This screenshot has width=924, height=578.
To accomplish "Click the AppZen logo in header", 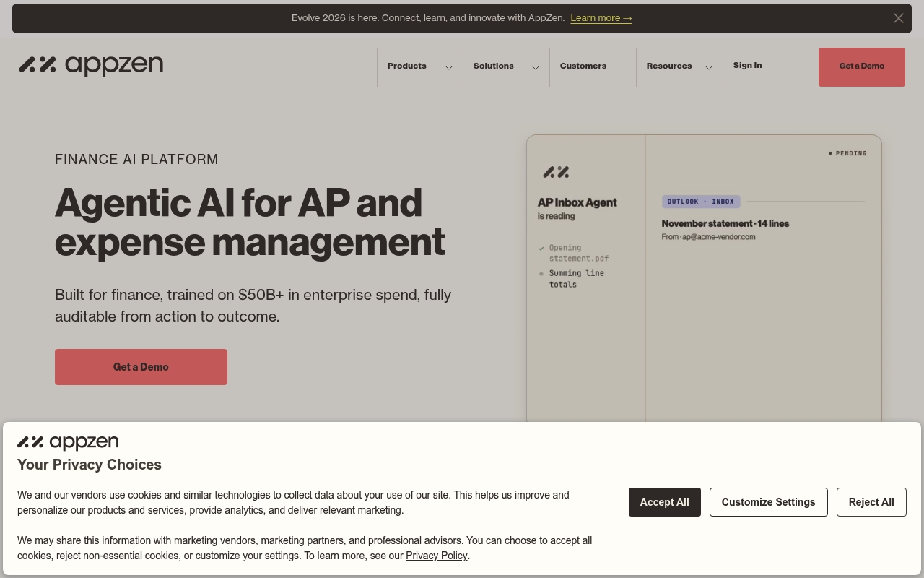I will click(91, 65).
